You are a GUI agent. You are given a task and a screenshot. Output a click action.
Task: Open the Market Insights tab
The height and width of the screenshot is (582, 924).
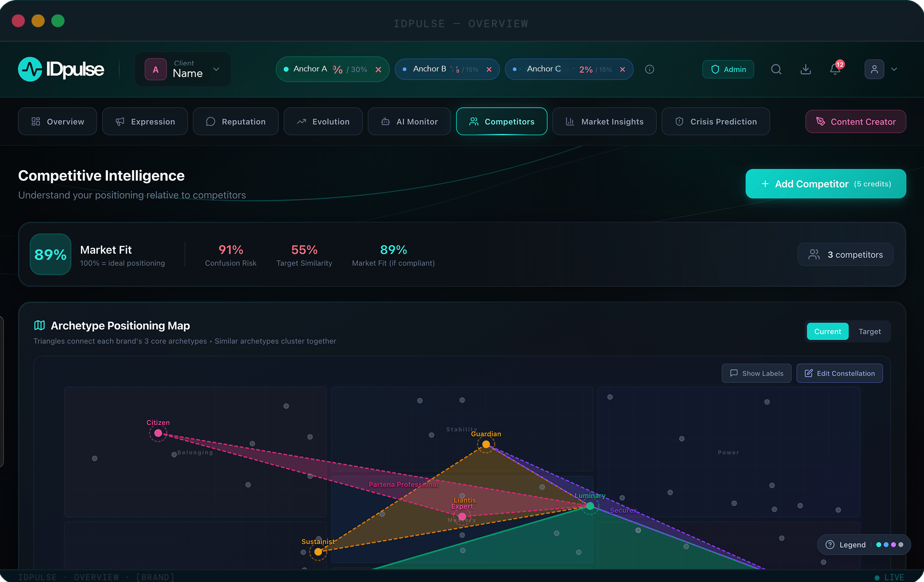604,121
